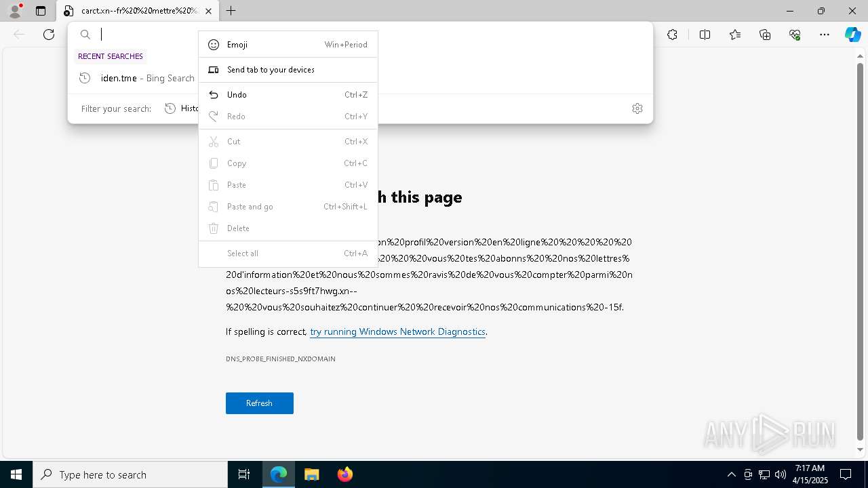Click the taskbar search box
The image size is (868, 488).
tap(130, 474)
